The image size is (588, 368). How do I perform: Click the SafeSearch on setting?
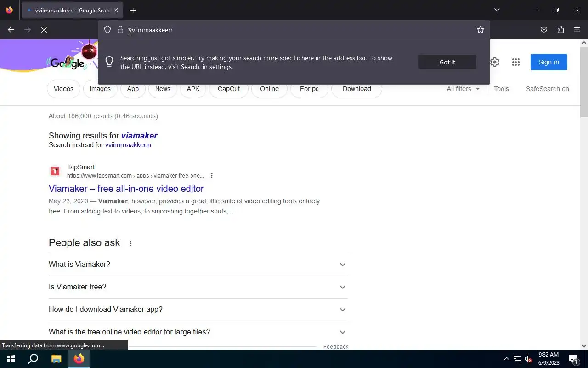[x=548, y=89]
